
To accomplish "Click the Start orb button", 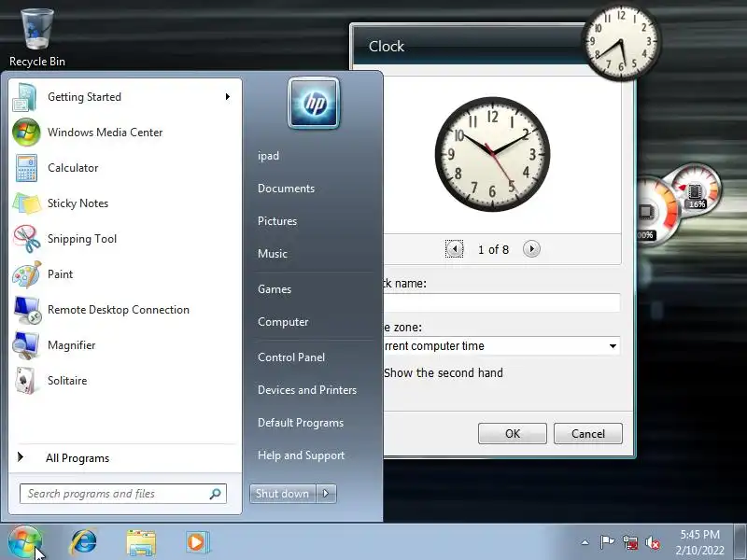I will coord(25,542).
